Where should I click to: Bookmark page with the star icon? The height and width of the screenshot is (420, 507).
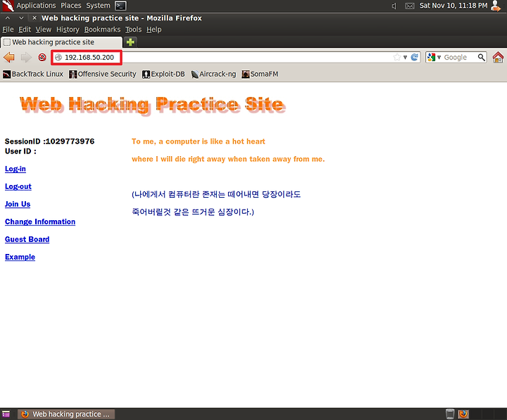[396, 58]
